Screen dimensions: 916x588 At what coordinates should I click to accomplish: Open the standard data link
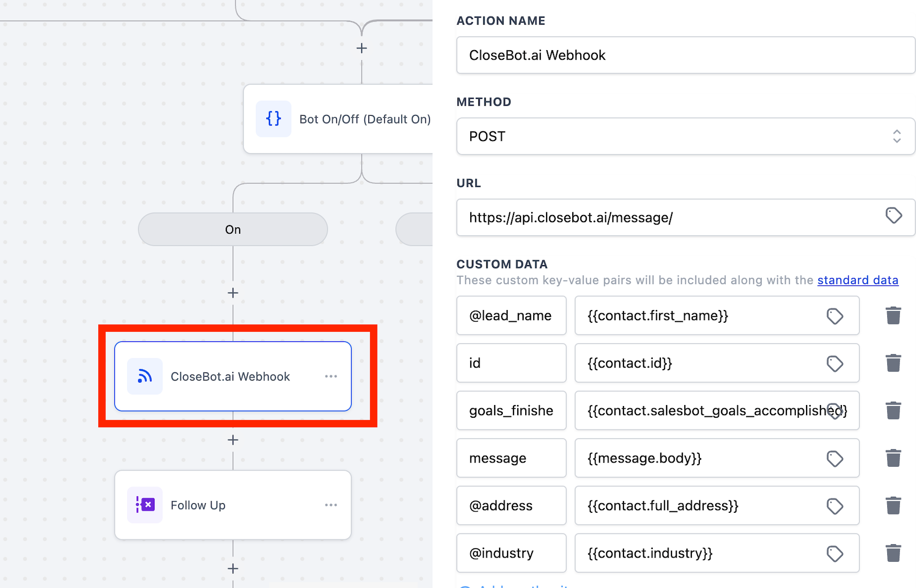(x=858, y=280)
